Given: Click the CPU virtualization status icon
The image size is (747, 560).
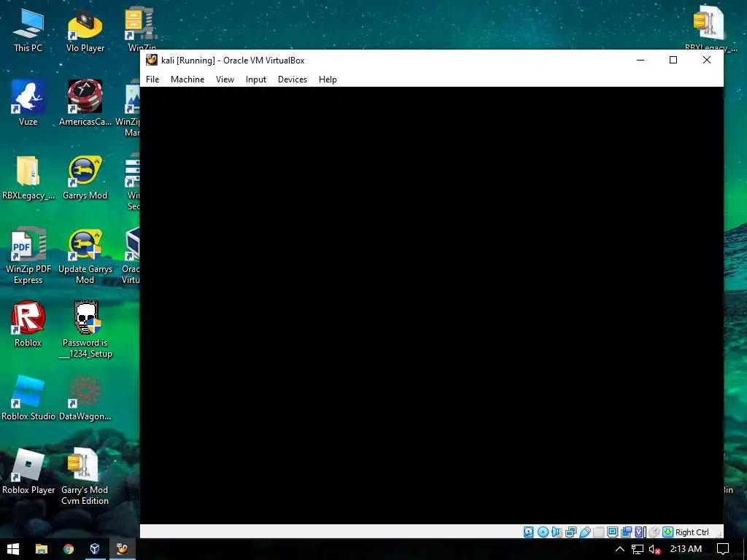Looking at the screenshot, I should (x=640, y=532).
